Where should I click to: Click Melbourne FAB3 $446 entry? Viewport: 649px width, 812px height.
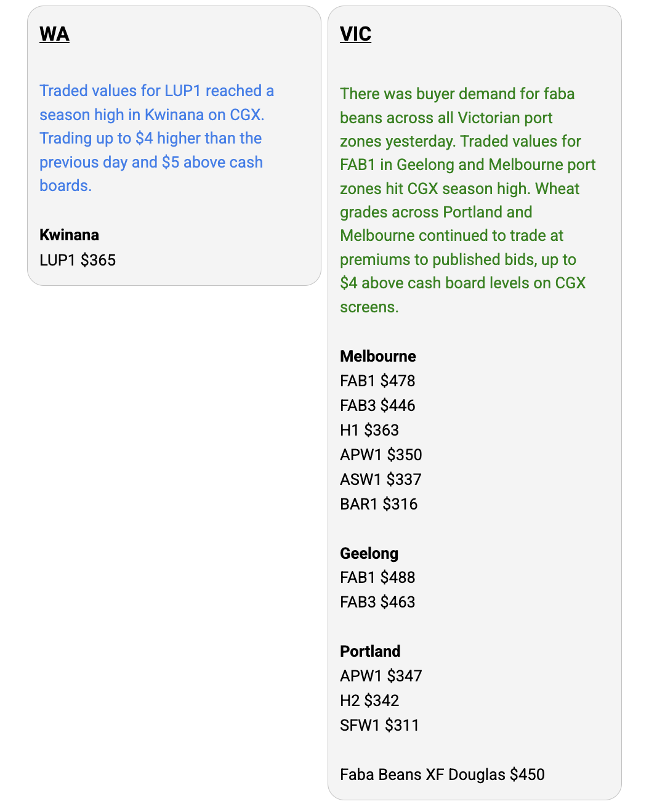(x=377, y=405)
